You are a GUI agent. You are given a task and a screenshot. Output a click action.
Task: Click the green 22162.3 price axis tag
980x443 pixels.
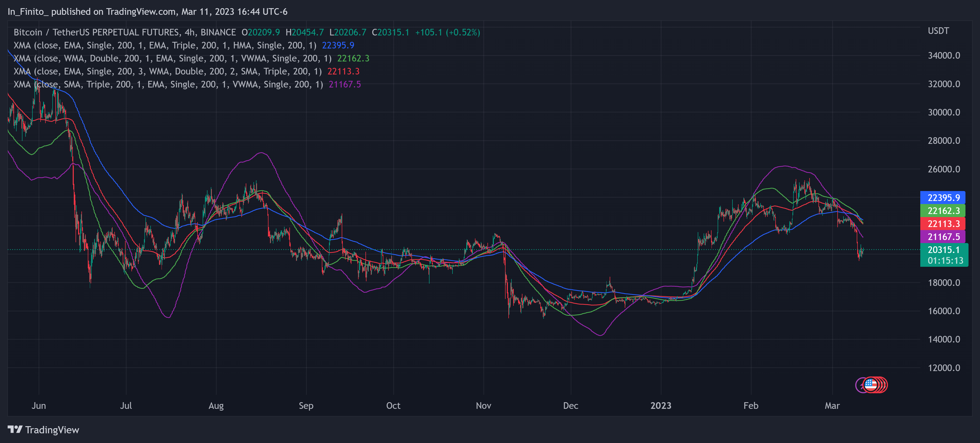(942, 210)
